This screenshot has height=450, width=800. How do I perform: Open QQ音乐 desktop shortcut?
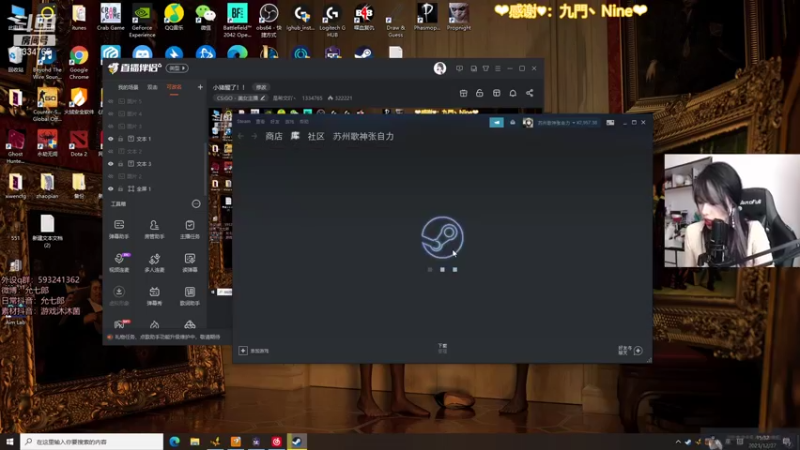[174, 17]
